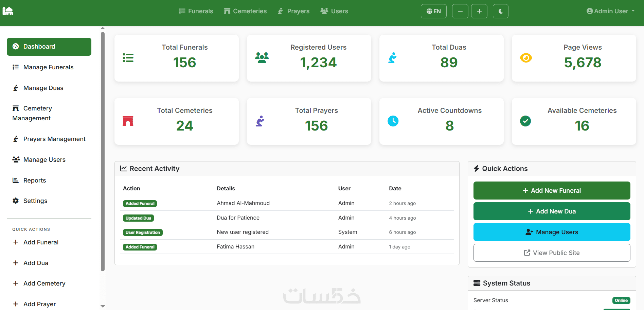Select Dashboard in the sidebar
This screenshot has width=644, height=310.
(49, 47)
